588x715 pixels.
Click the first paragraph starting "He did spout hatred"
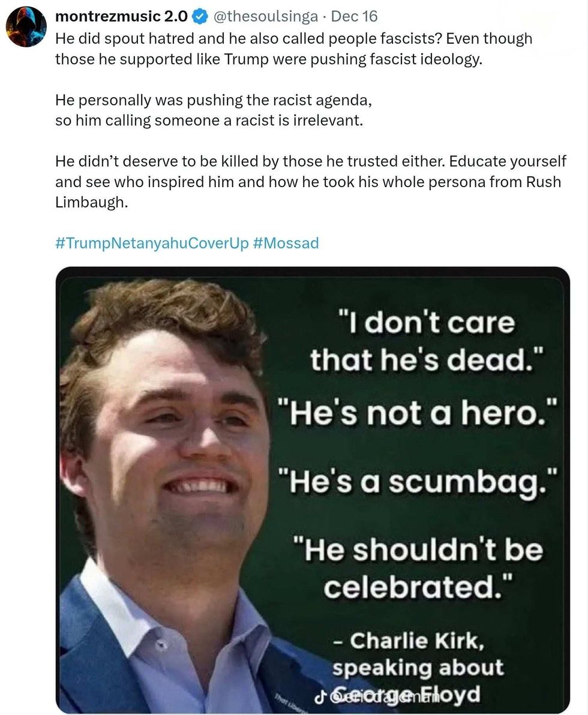pos(293,49)
